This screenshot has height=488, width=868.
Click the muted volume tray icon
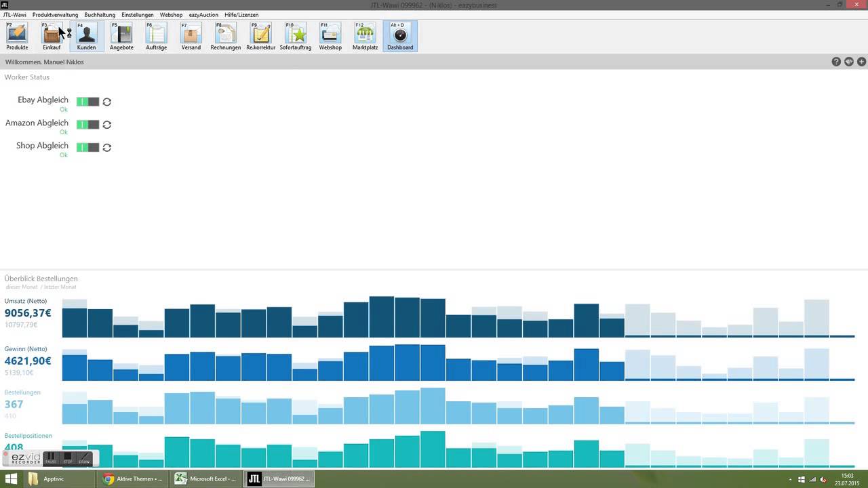(x=823, y=479)
